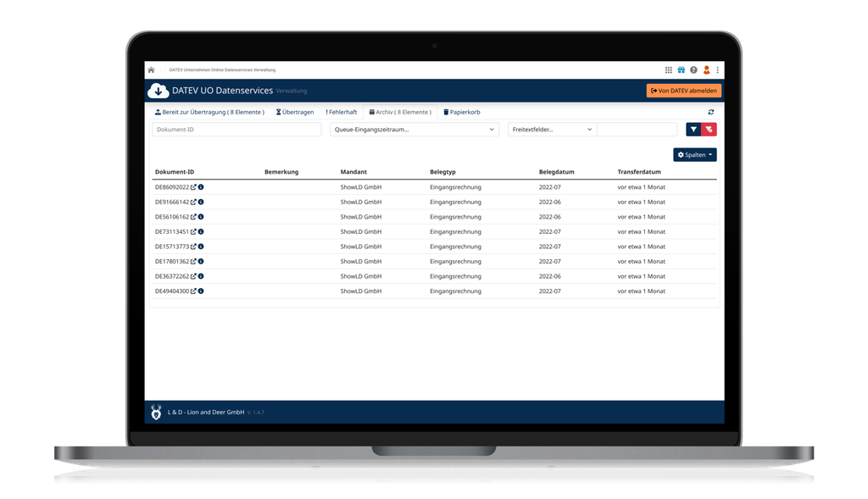Open external link for DE17801362

(193, 262)
